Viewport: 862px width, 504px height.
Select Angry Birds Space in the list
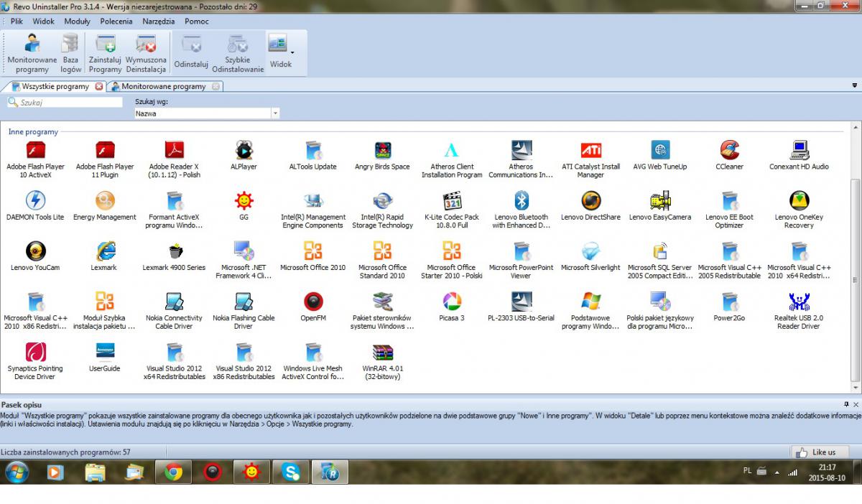point(382,156)
